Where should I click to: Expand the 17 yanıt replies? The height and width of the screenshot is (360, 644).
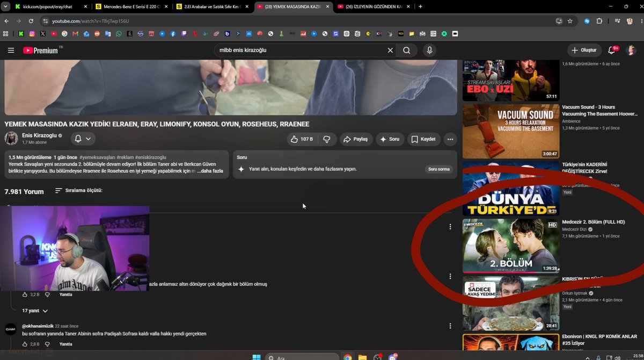pyautogui.click(x=35, y=311)
